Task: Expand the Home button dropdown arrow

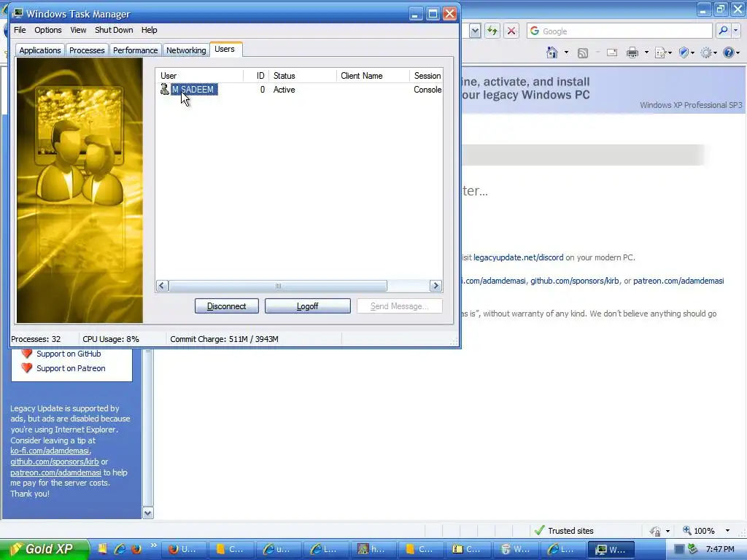Action: click(x=566, y=52)
